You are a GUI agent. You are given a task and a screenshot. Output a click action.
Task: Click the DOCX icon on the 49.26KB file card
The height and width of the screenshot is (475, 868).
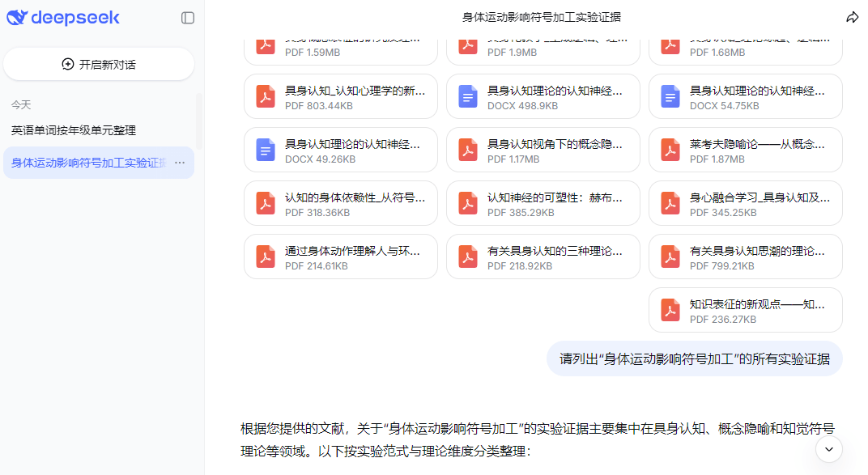click(266, 149)
